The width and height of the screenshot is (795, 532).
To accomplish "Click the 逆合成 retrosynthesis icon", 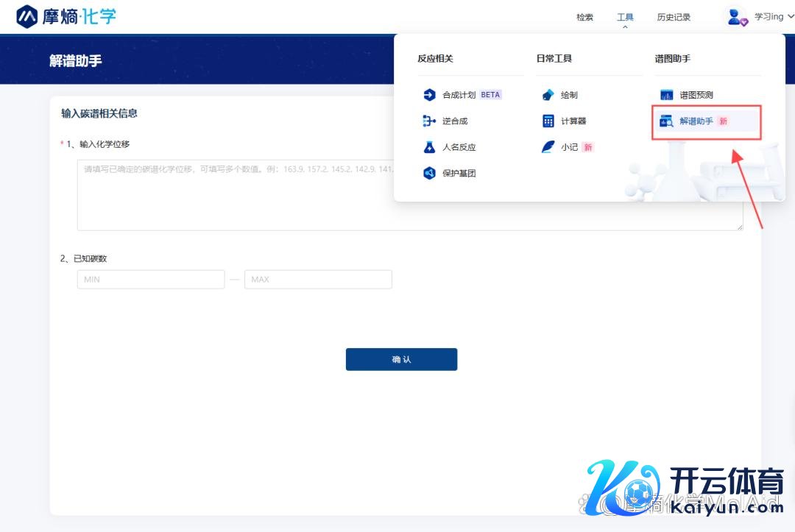I will pos(429,121).
